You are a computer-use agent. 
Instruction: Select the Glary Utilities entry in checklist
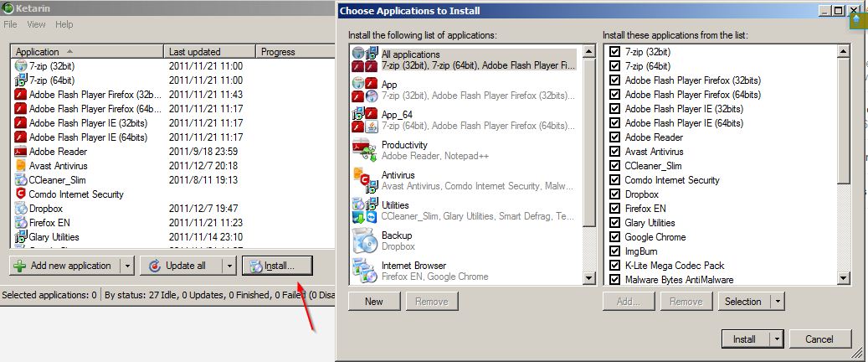(x=650, y=223)
